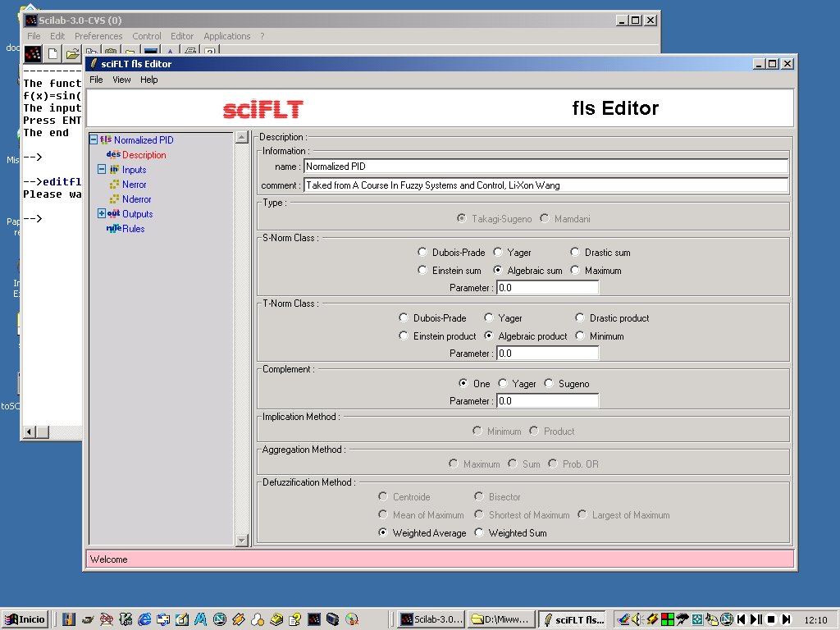Click the Winamp lightning icon in system tray

652,619
